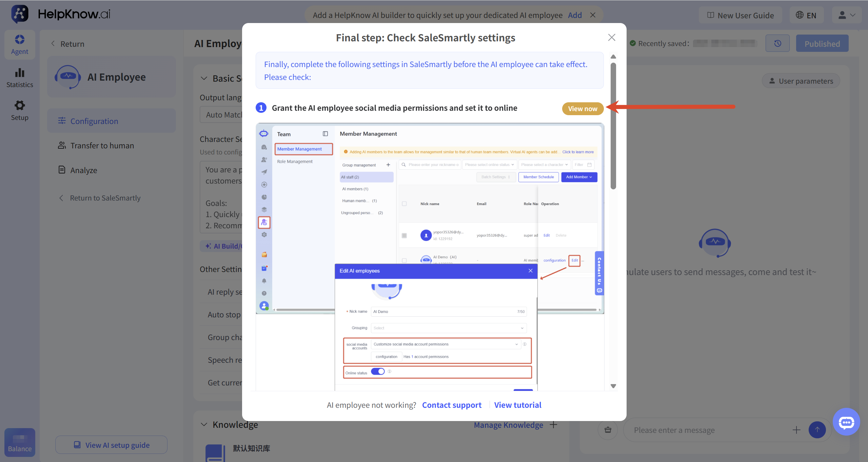Focus the Please enter a message field
Screen dimensions: 868x462
pyautogui.click(x=709, y=430)
